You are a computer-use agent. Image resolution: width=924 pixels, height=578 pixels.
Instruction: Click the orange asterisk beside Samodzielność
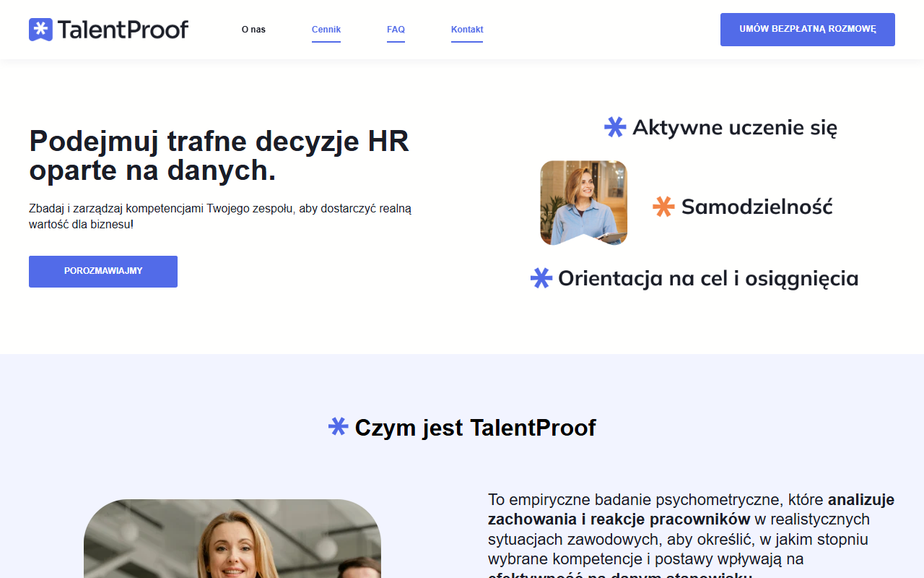pos(663,207)
